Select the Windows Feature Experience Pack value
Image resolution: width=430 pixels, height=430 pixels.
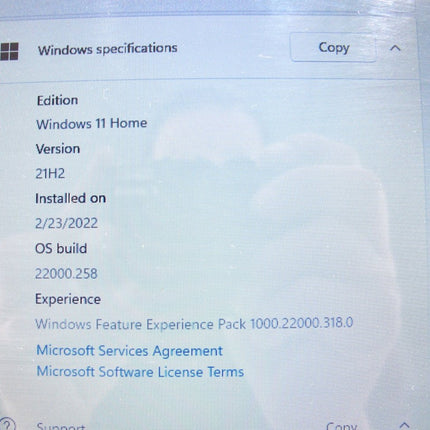[x=194, y=324]
